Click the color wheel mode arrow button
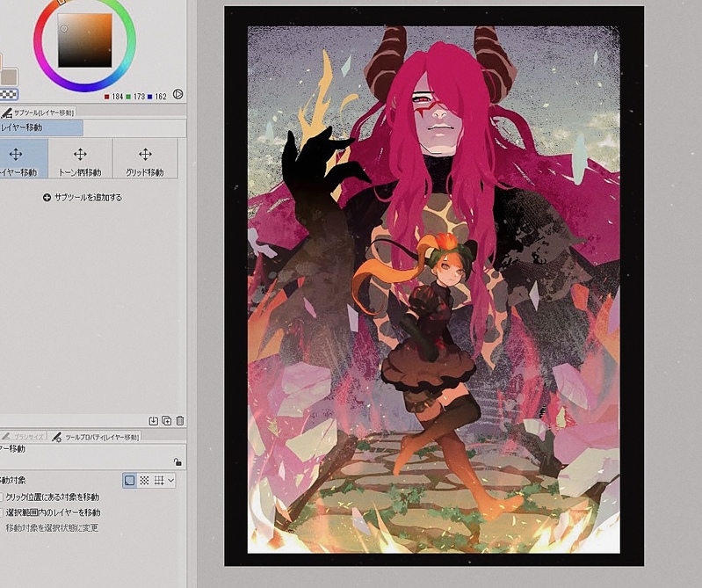 177,95
